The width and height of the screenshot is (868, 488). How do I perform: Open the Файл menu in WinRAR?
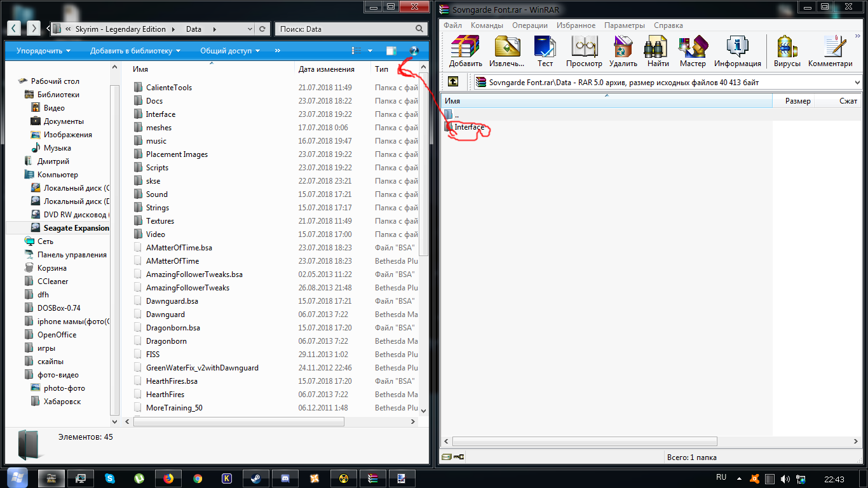[x=452, y=25]
